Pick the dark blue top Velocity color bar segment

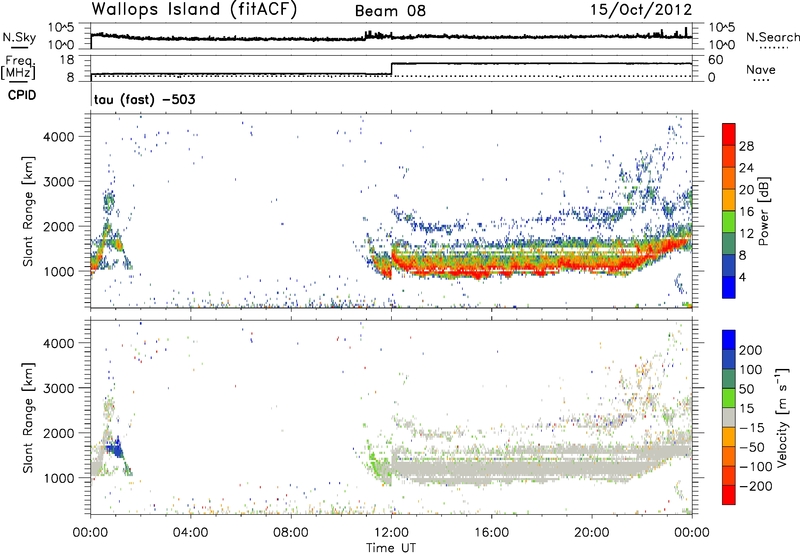coord(729,340)
